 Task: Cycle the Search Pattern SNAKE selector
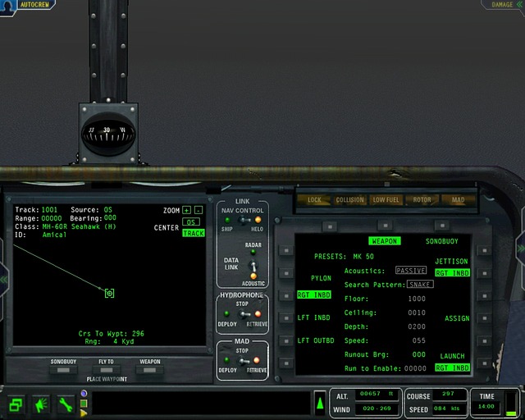(x=420, y=285)
